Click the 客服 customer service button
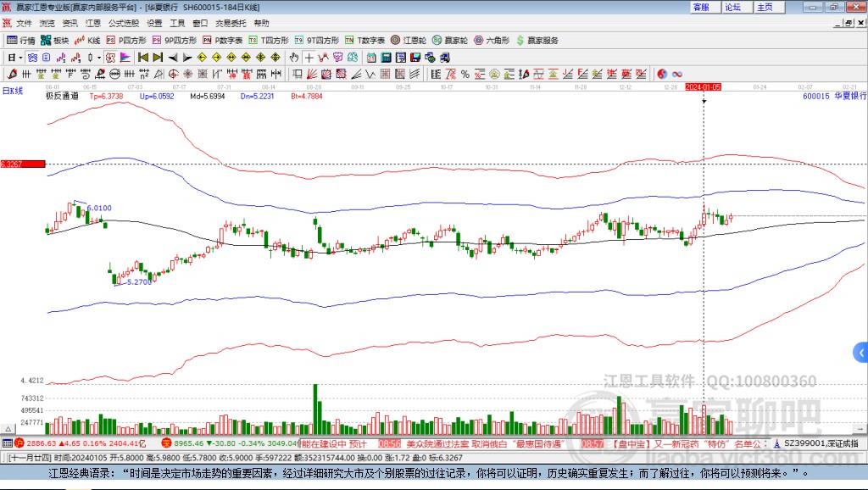The image size is (868, 490). (701, 7)
